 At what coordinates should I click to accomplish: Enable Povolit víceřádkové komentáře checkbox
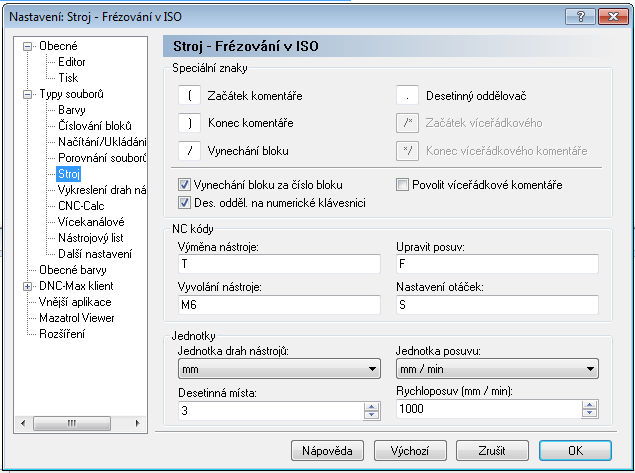click(x=402, y=185)
